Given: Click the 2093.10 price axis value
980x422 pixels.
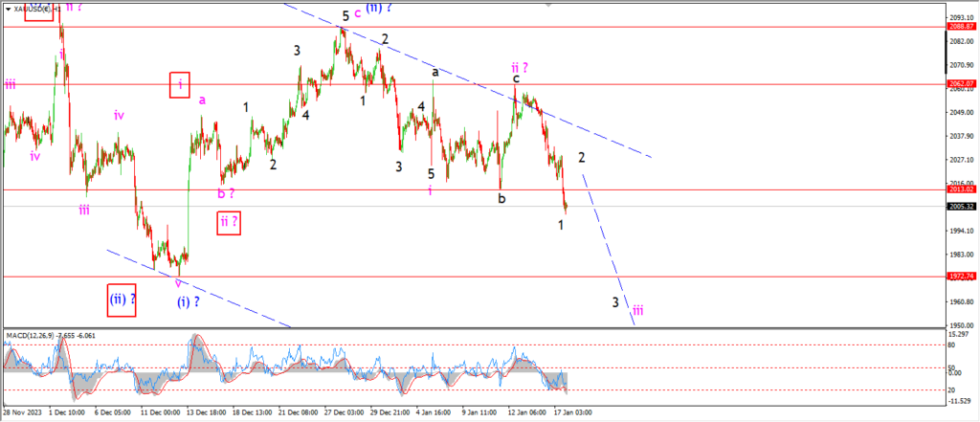Looking at the screenshot, I should 963,17.
